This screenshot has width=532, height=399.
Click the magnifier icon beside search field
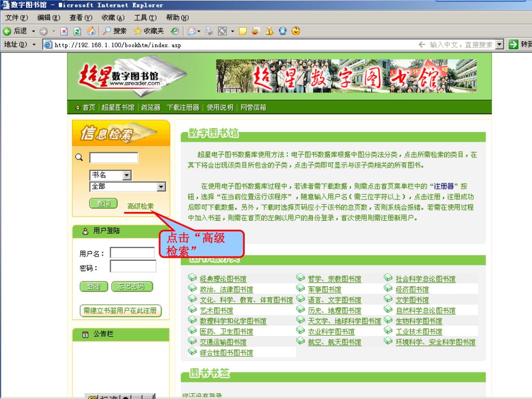pos(79,157)
